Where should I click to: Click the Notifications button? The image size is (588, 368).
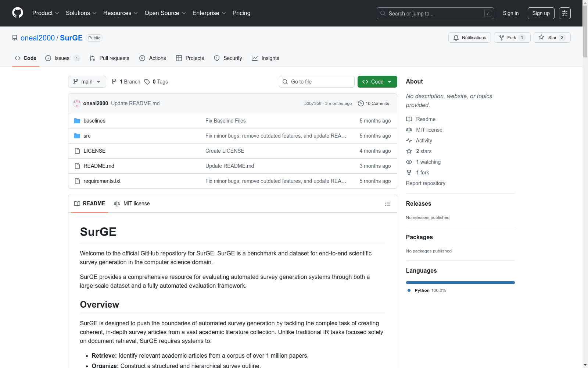pos(470,38)
